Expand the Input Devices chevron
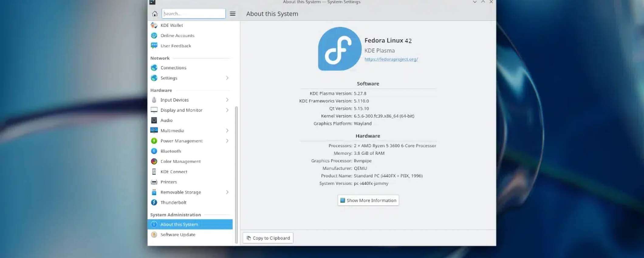Image resolution: width=644 pixels, height=258 pixels. [227, 100]
